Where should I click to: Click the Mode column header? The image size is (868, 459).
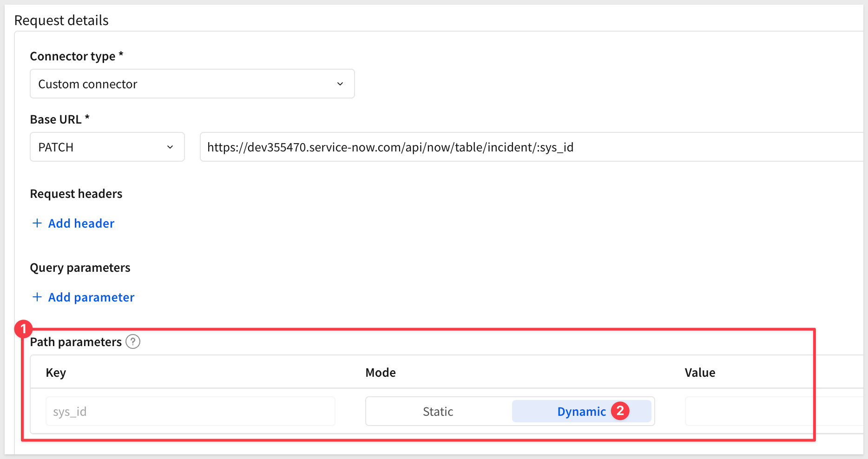click(381, 373)
